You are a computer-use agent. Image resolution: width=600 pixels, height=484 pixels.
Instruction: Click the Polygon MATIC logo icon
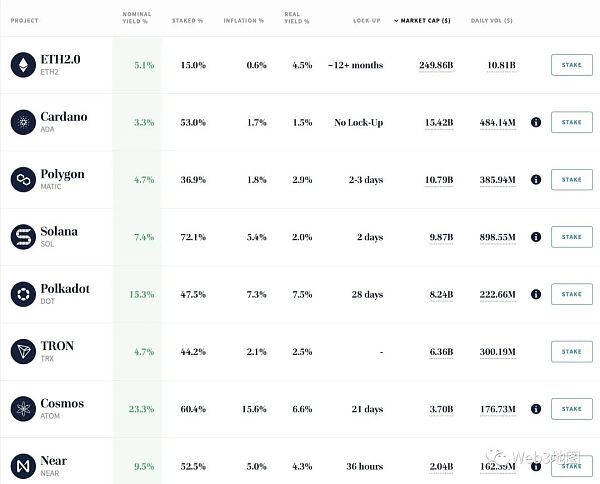coord(21,179)
